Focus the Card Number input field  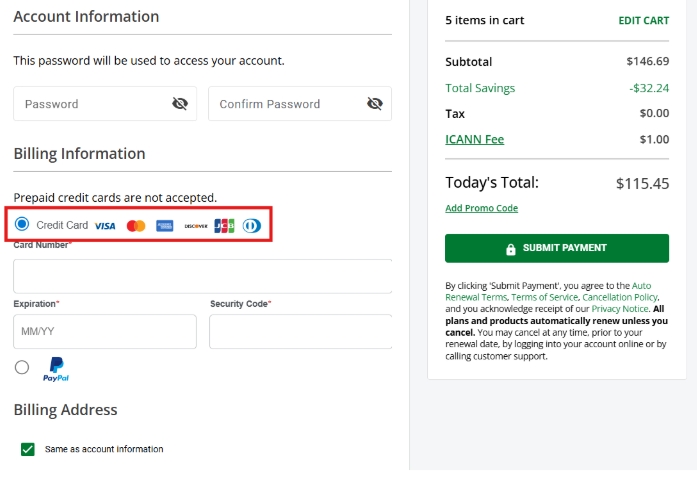click(x=203, y=276)
